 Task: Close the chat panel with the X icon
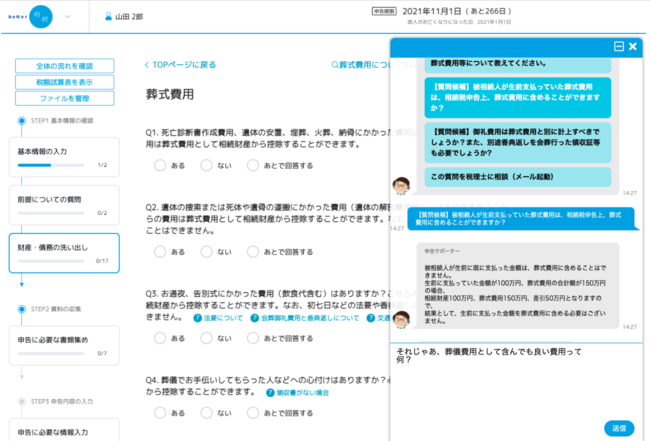point(633,46)
